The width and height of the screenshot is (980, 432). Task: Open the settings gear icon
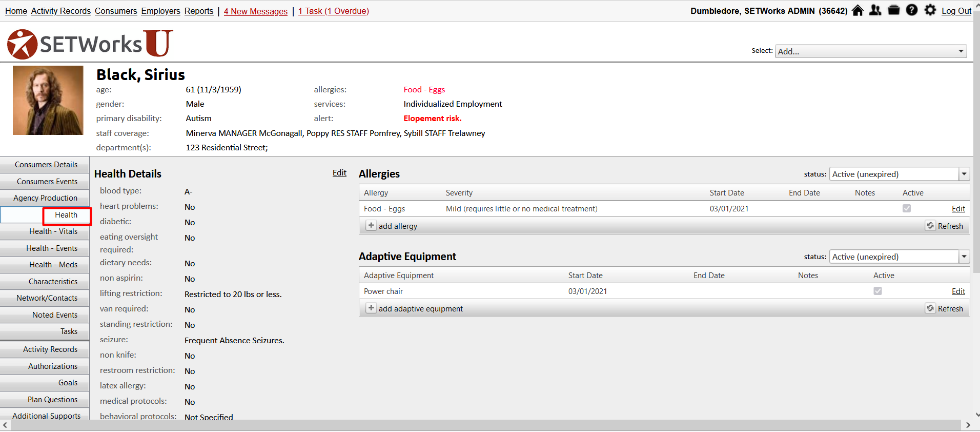point(930,10)
